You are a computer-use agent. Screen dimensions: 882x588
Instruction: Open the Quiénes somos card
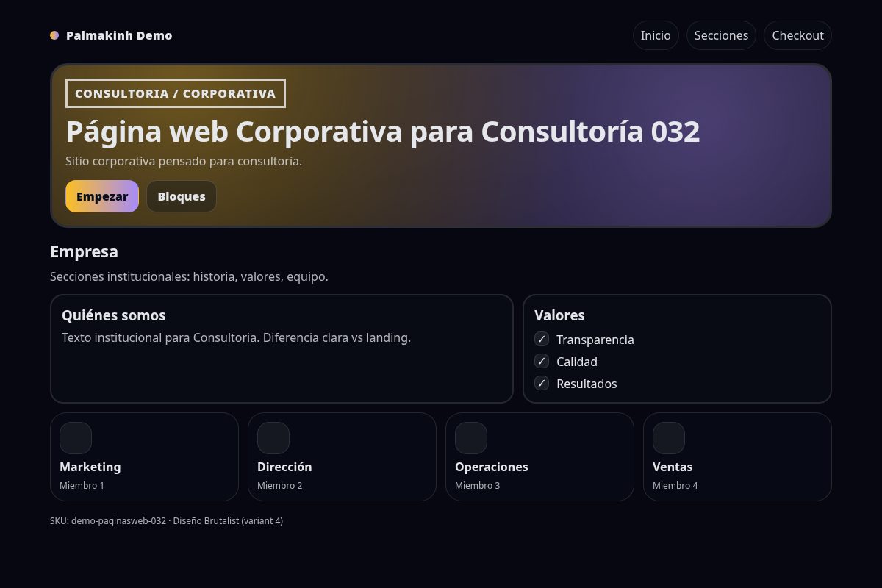tap(282, 348)
